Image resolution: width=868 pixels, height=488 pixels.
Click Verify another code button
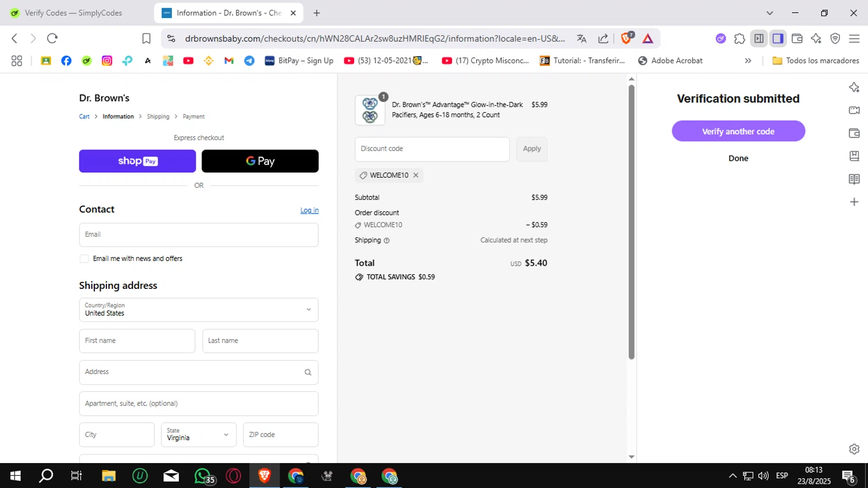(738, 131)
